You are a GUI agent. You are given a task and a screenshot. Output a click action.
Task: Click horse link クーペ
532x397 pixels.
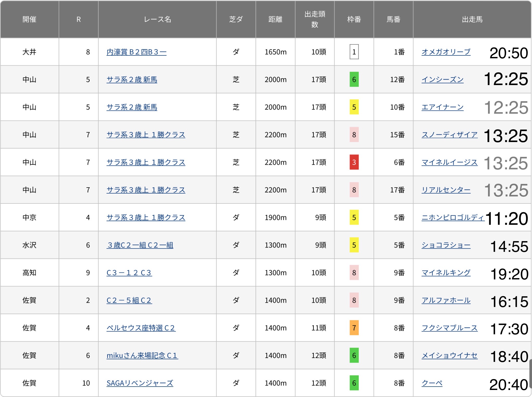(432, 383)
